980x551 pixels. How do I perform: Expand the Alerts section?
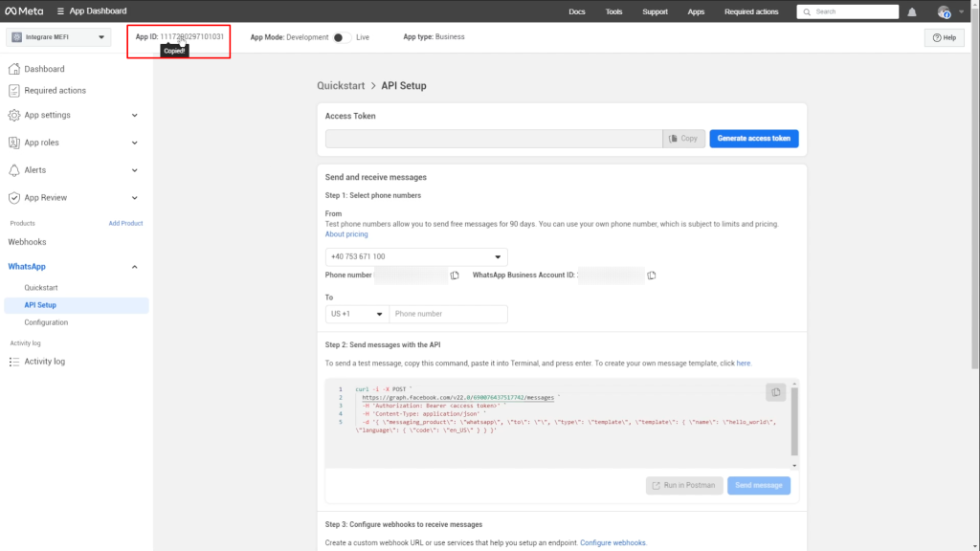click(134, 170)
